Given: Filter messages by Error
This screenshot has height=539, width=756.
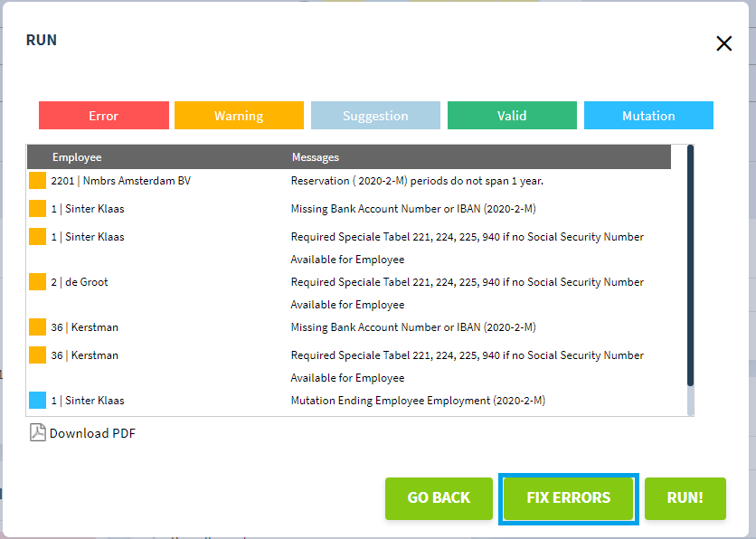Looking at the screenshot, I should pos(104,115).
